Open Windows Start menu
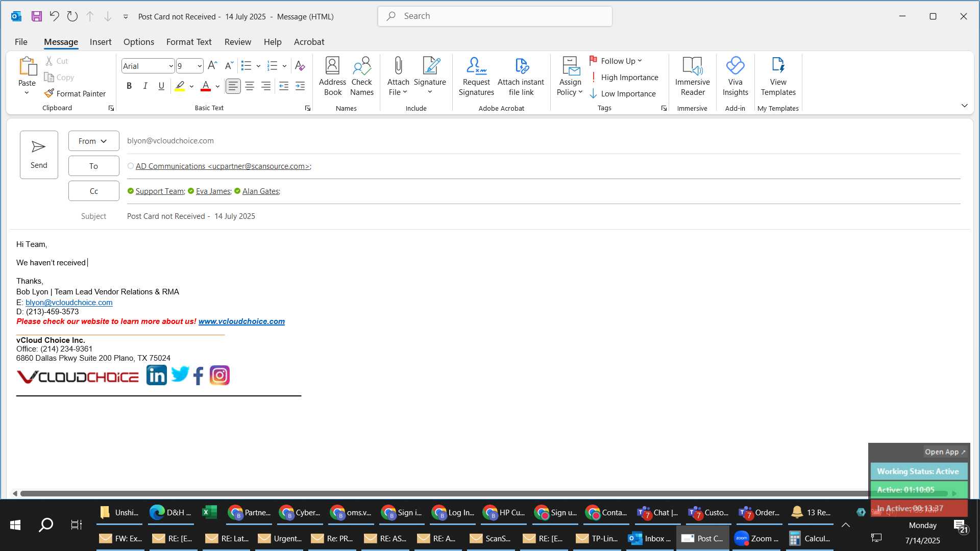 (x=15, y=525)
